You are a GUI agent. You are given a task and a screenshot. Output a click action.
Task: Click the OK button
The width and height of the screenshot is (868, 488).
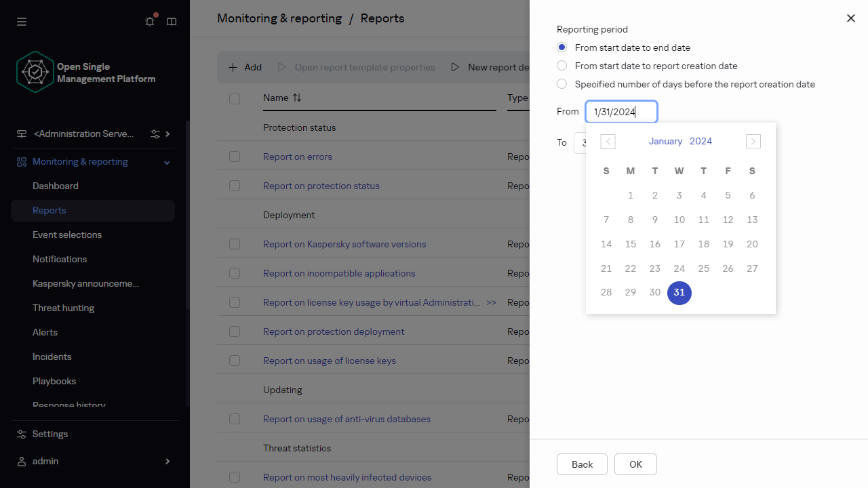635,464
